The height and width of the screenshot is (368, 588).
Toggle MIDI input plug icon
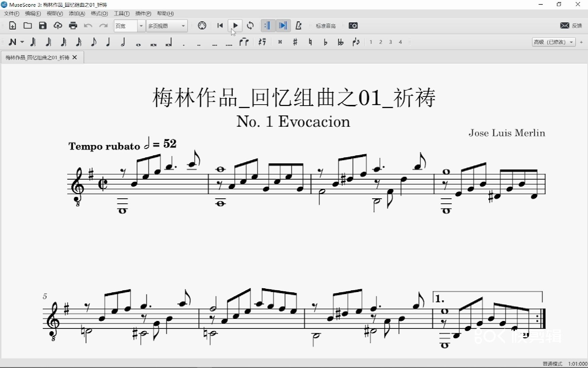coord(202,26)
